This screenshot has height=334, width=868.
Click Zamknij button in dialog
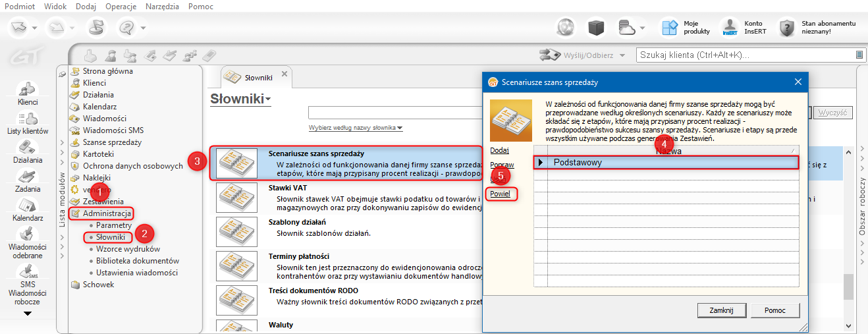(x=721, y=310)
